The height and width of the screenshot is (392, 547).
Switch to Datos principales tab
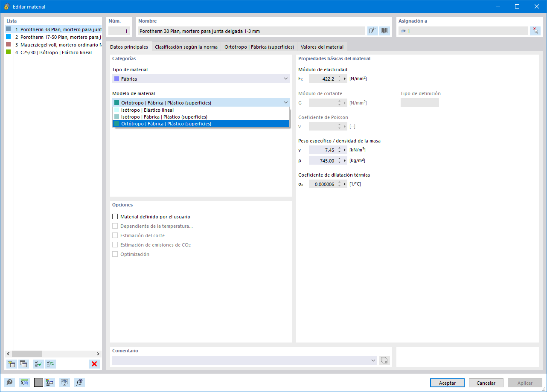(x=129, y=47)
